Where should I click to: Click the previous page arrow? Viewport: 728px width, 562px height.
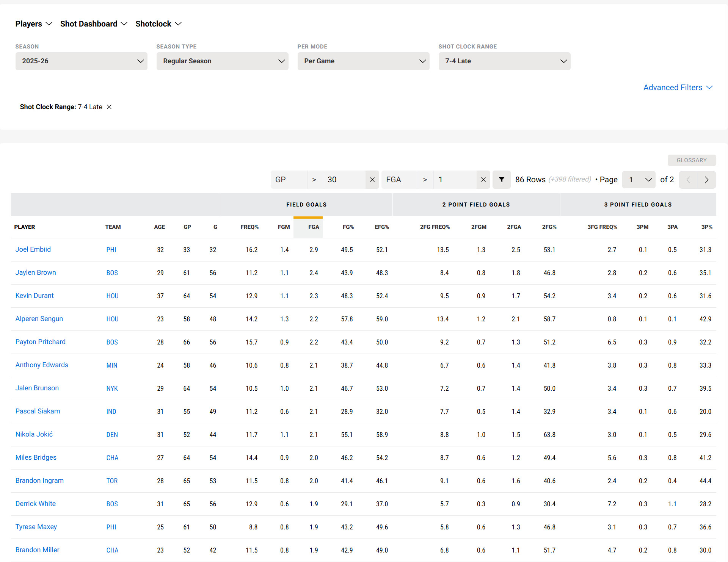tap(688, 180)
